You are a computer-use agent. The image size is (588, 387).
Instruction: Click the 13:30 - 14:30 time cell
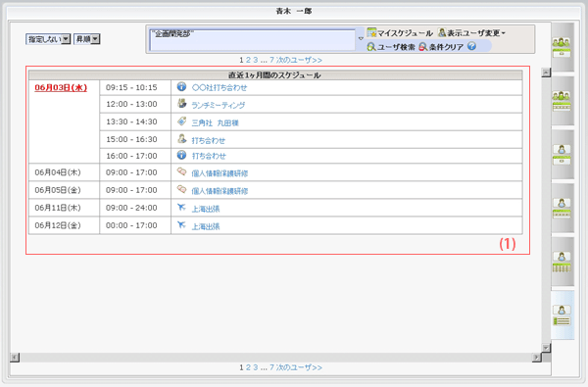tap(135, 121)
